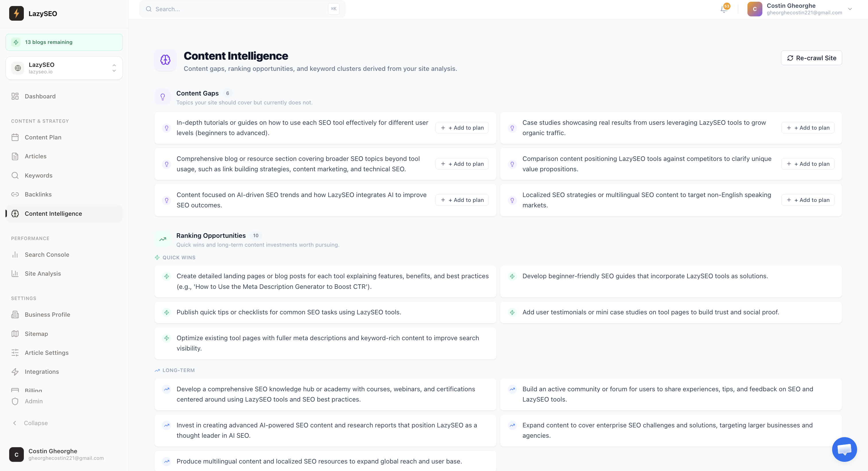Viewport: 868px width, 471px height.
Task: Click the Business Profile building icon
Action: pyautogui.click(x=15, y=314)
